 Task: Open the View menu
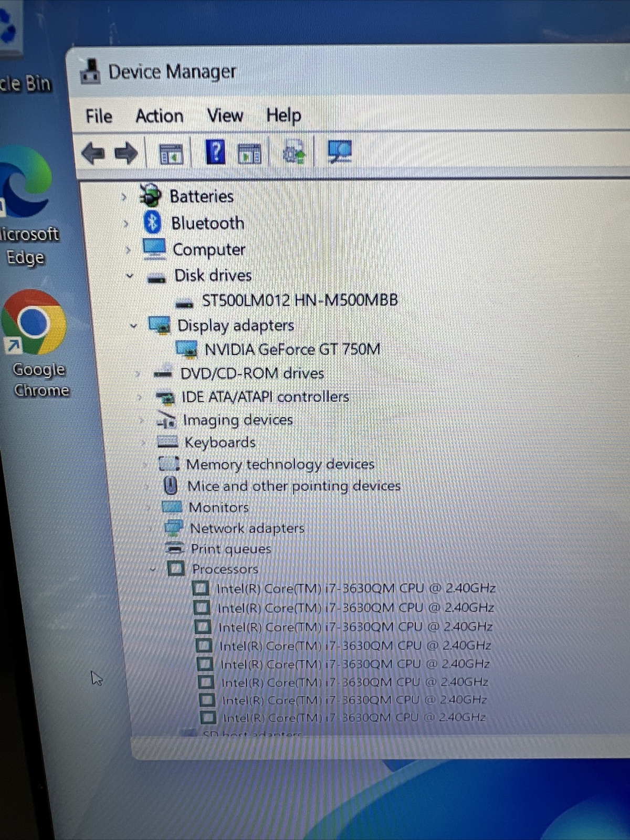[225, 115]
